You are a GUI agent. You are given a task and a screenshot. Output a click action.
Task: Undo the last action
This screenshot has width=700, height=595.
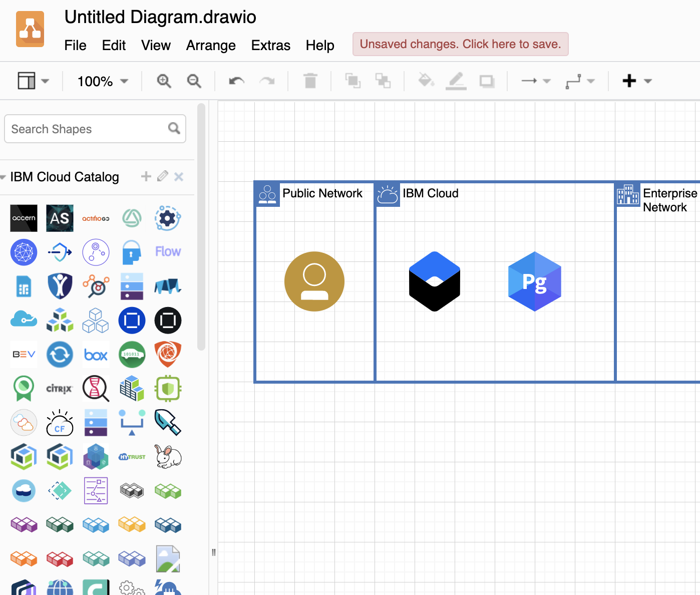point(236,81)
